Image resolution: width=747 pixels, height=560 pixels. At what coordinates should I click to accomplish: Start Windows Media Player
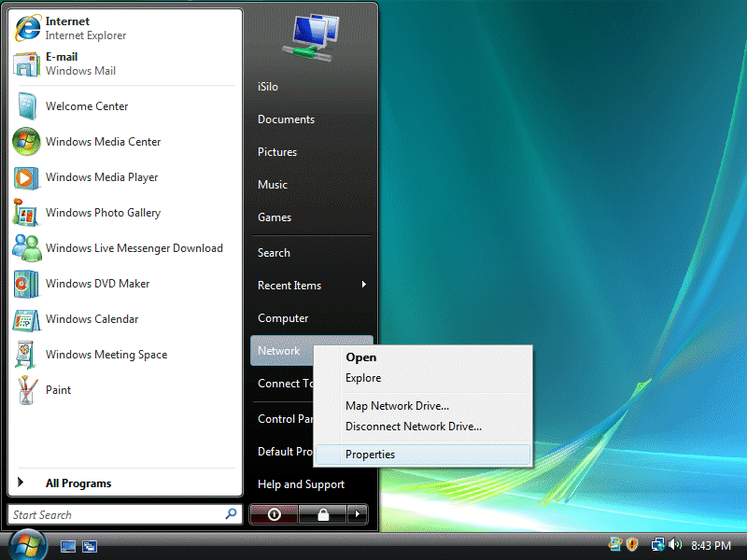(101, 177)
